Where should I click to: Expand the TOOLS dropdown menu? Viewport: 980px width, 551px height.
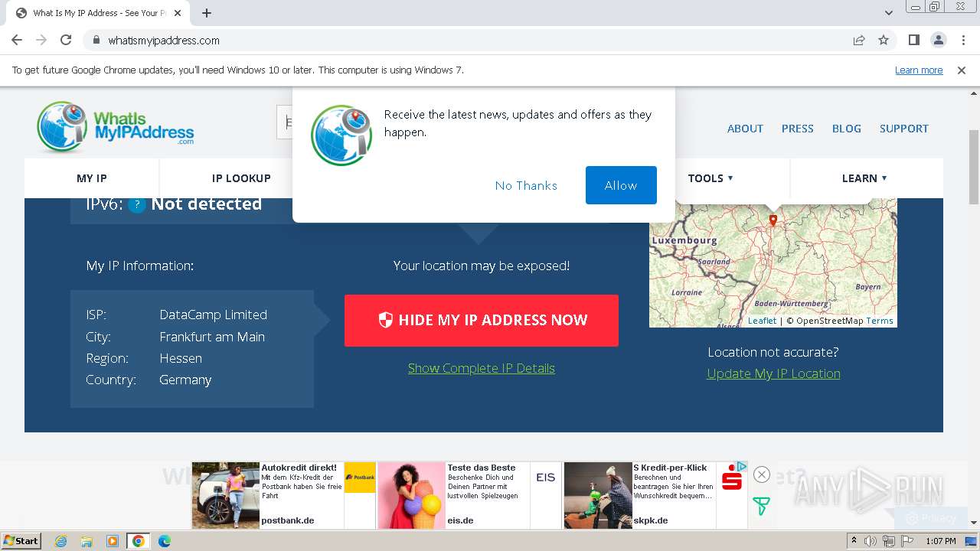[710, 178]
